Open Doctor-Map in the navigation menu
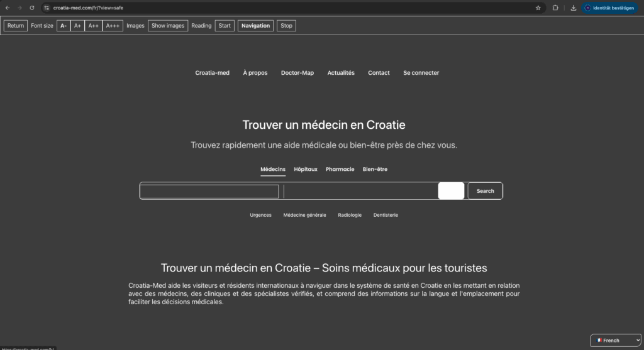 297,73
